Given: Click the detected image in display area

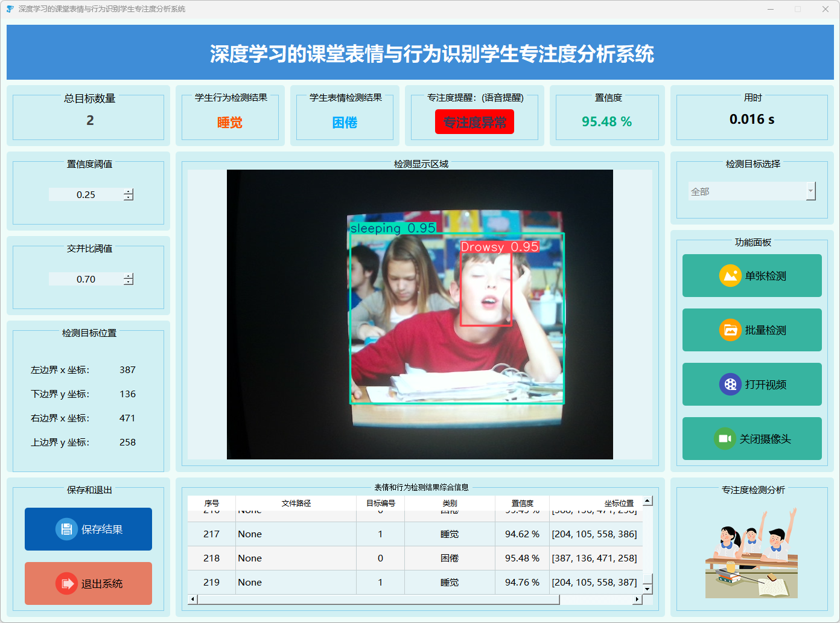Looking at the screenshot, I should coord(419,314).
